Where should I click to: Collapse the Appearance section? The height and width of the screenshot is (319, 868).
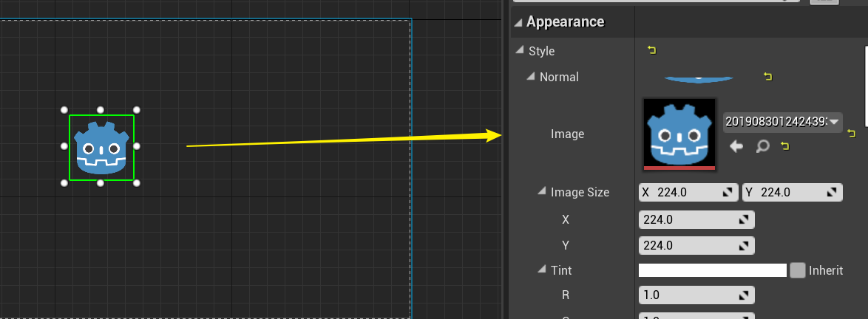(518, 22)
